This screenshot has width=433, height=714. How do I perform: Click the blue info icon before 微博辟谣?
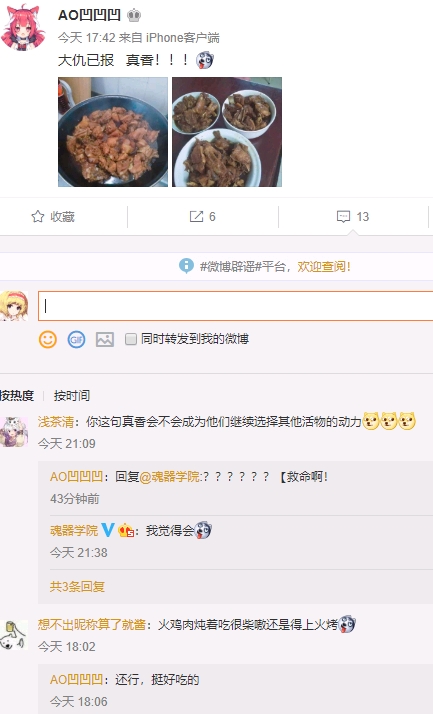186,266
